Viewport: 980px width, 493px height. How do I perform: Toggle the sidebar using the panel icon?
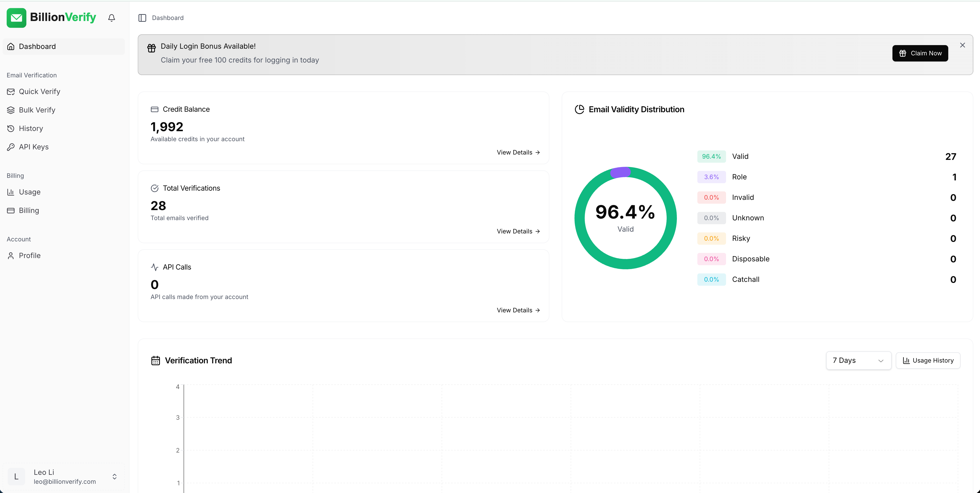pos(142,17)
